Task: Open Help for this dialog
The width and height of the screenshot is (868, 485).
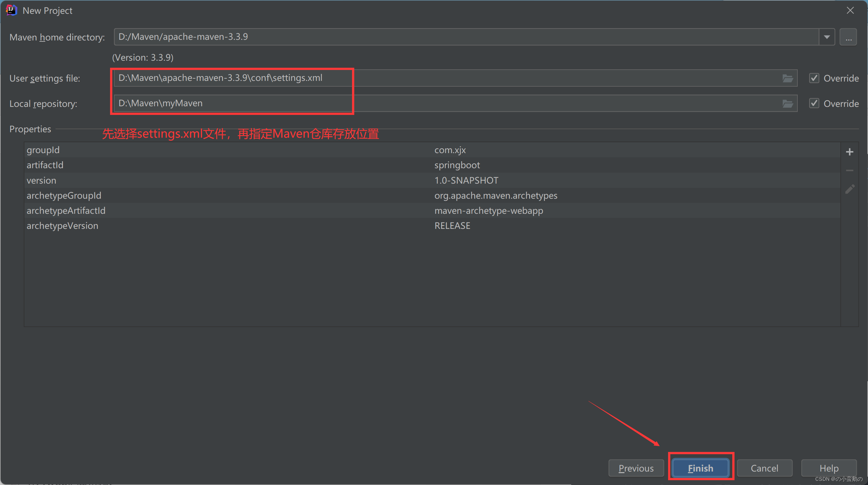Action: 829,468
